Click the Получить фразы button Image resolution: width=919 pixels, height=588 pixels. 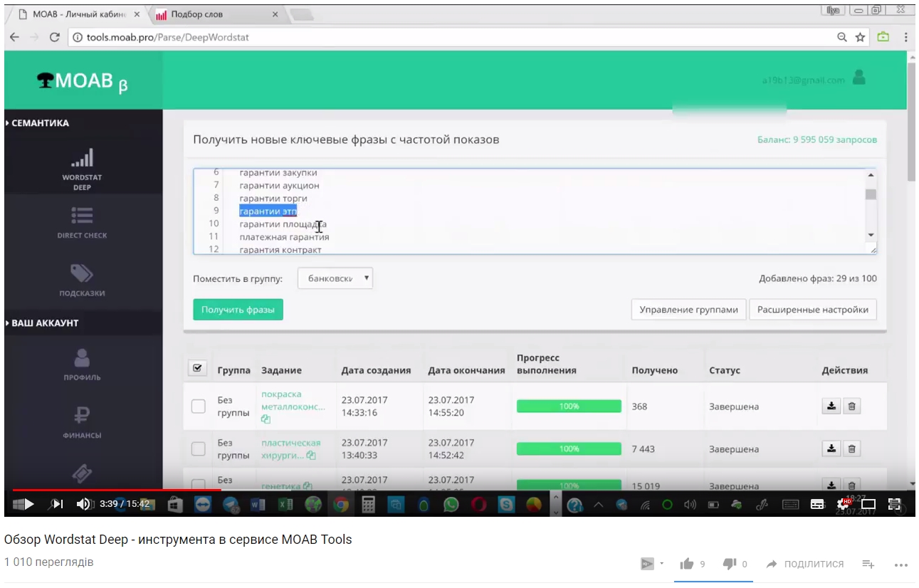tap(238, 310)
